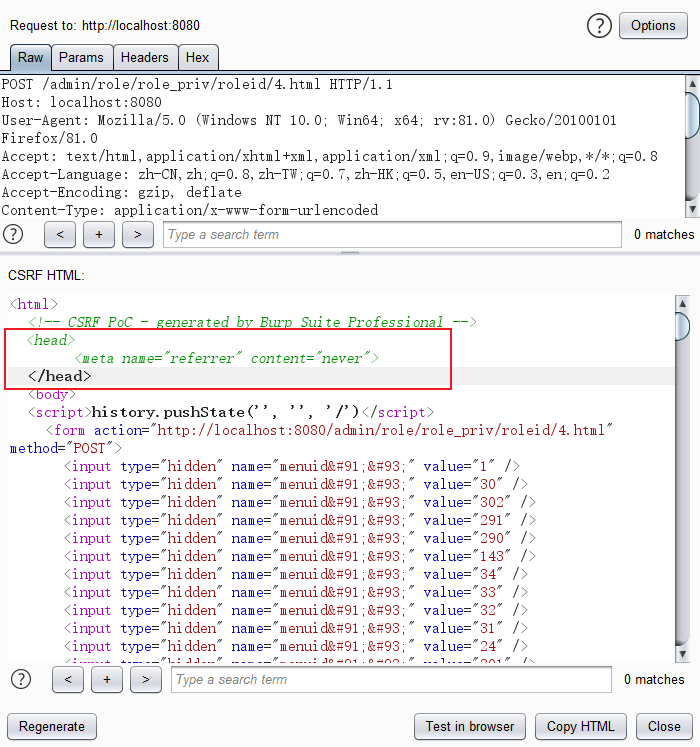The image size is (700, 747).
Task: Click the POST /admin/role/role_priv request line
Action: click(197, 84)
